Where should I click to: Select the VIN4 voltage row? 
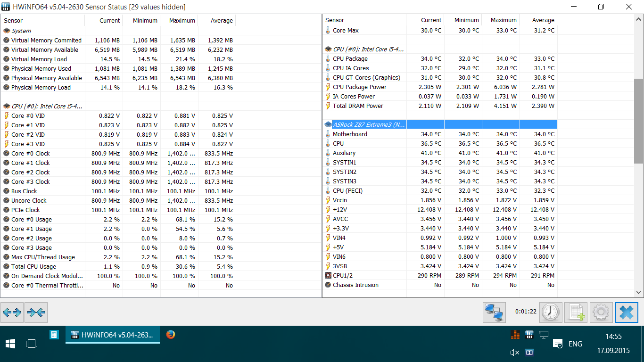coord(440,238)
